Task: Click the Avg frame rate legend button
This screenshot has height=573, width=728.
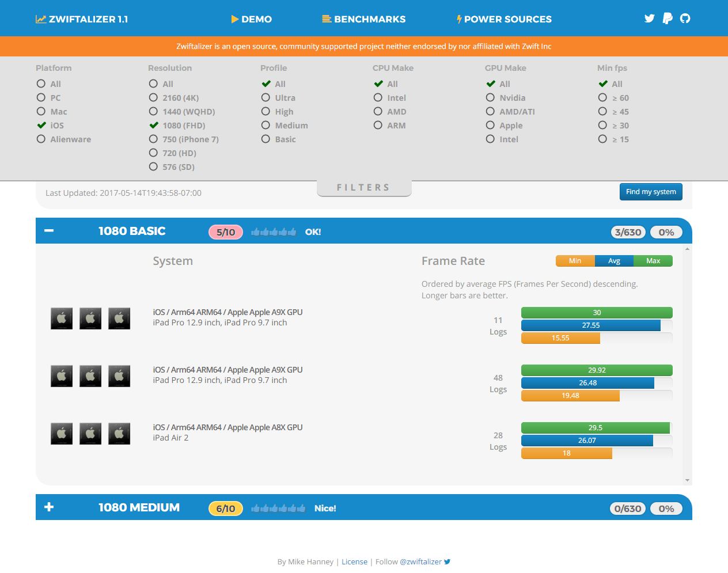Action: tap(614, 261)
